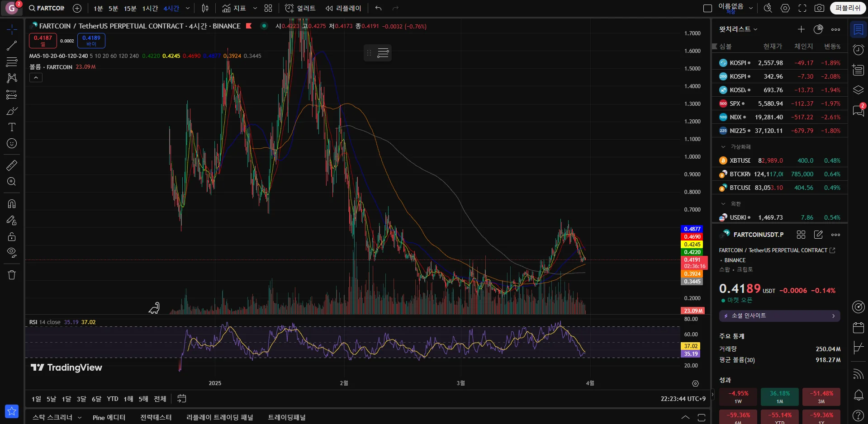
Task: Open the chart timezone 22:23:44 UTC+9
Action: coord(683,399)
